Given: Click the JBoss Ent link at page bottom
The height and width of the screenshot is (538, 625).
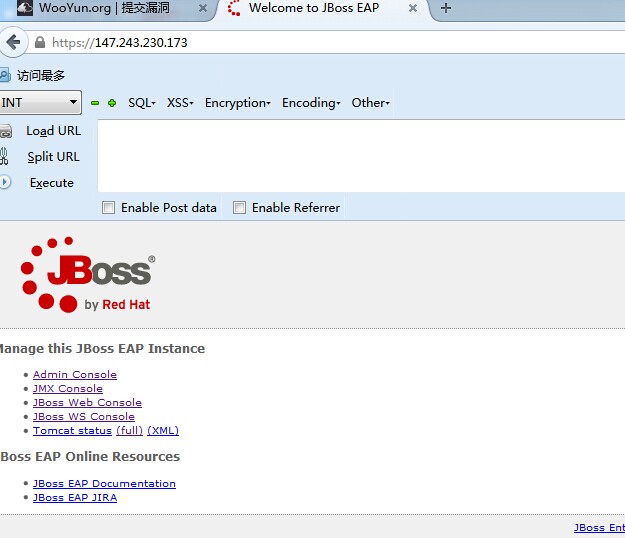Looking at the screenshot, I should pos(599,528).
